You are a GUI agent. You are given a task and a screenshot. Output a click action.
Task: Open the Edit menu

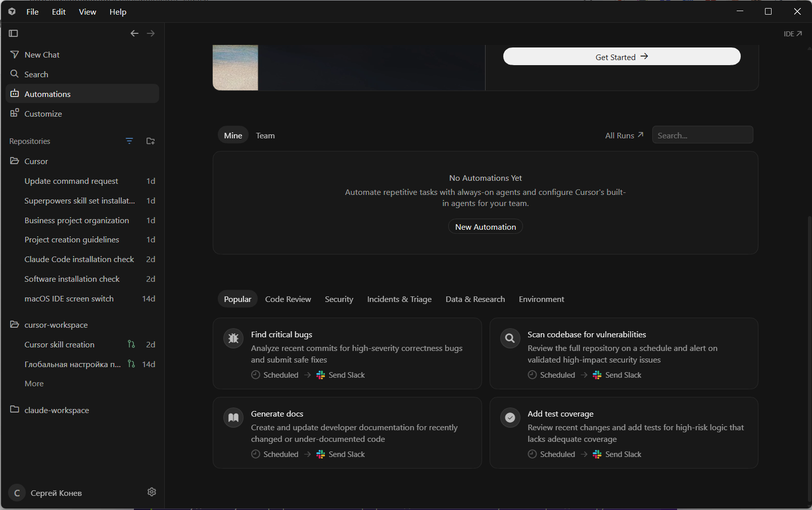click(59, 12)
